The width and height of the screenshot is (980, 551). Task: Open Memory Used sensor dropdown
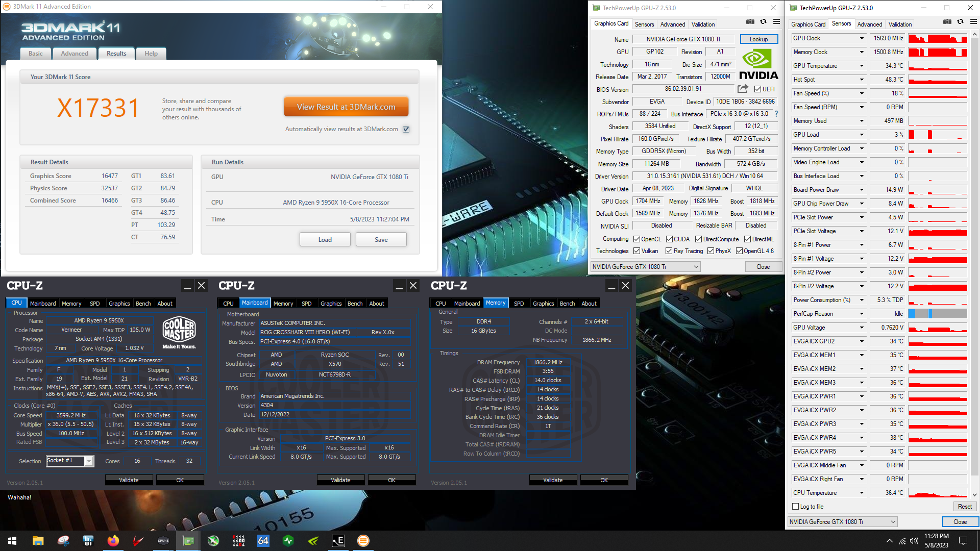(x=862, y=121)
